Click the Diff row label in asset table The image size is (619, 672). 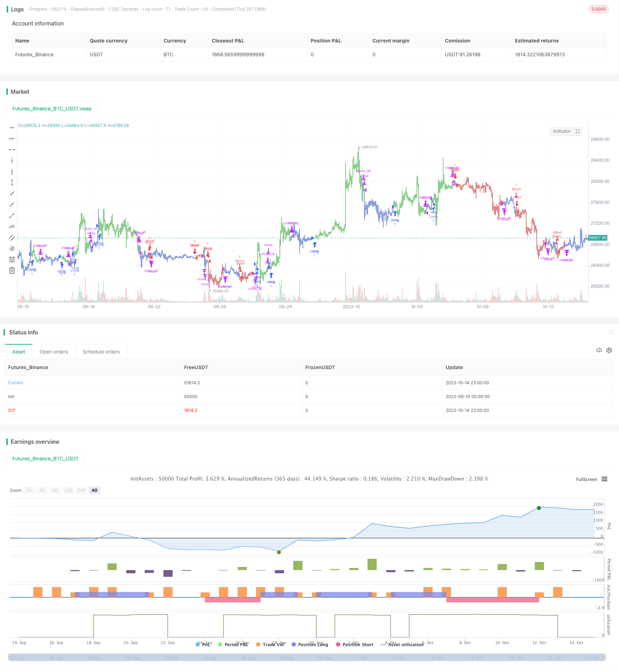pyautogui.click(x=12, y=410)
